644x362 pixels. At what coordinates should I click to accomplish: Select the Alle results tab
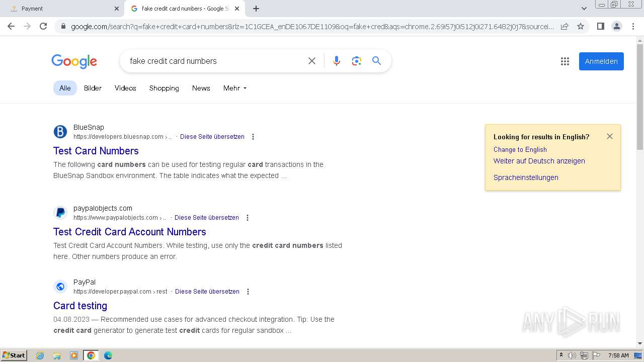65,88
